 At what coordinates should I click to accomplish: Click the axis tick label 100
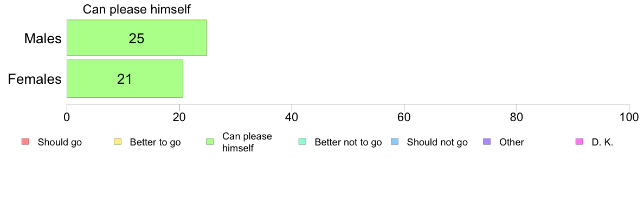tap(629, 117)
